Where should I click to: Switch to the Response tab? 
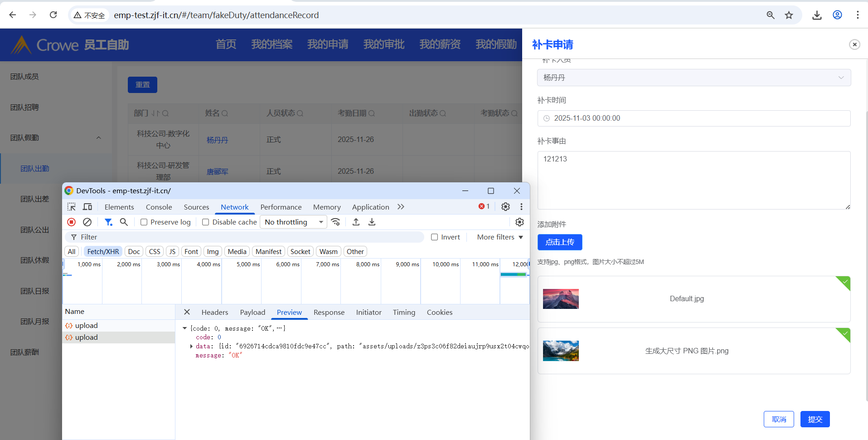pyautogui.click(x=329, y=313)
